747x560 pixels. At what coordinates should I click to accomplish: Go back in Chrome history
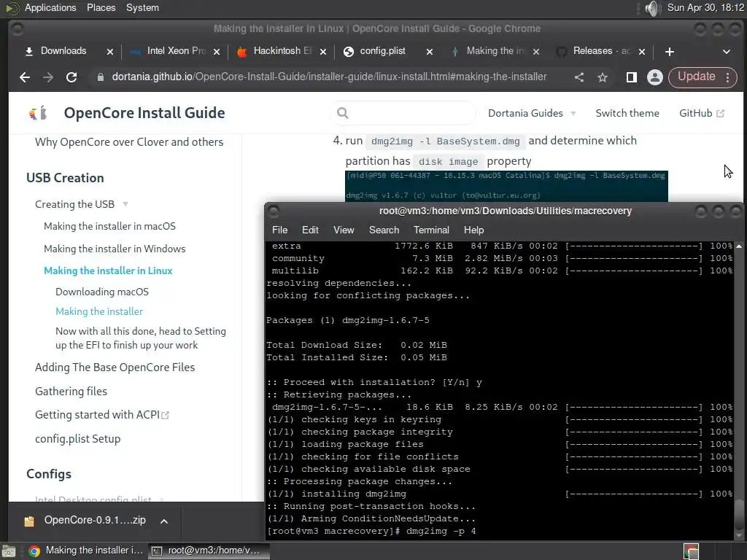(x=25, y=77)
